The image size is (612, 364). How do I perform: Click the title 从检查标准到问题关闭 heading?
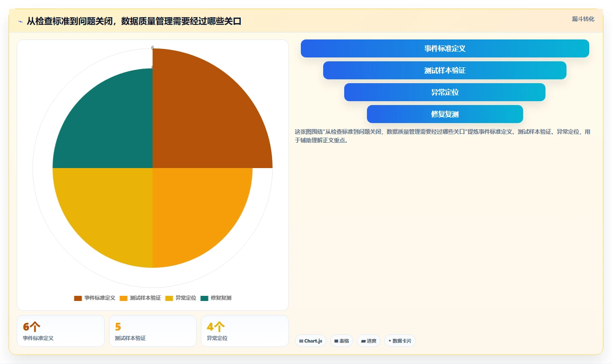pyautogui.click(x=134, y=21)
